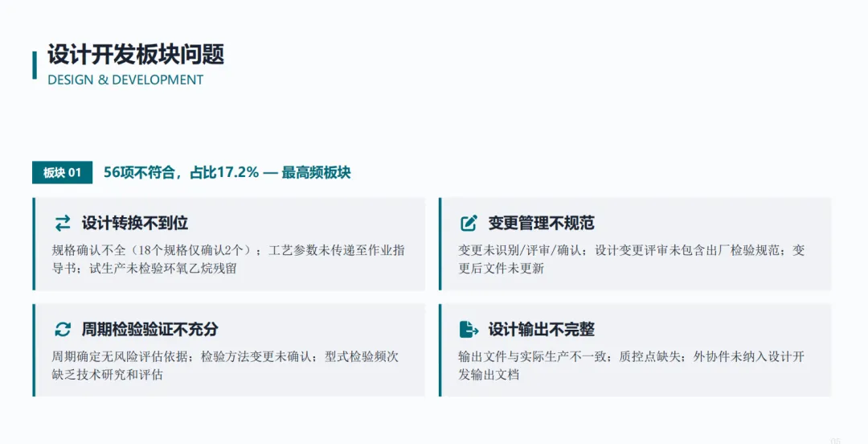The width and height of the screenshot is (868, 444).
Task: Click the file export icon beside 设计输出不完整
Action: (x=469, y=329)
